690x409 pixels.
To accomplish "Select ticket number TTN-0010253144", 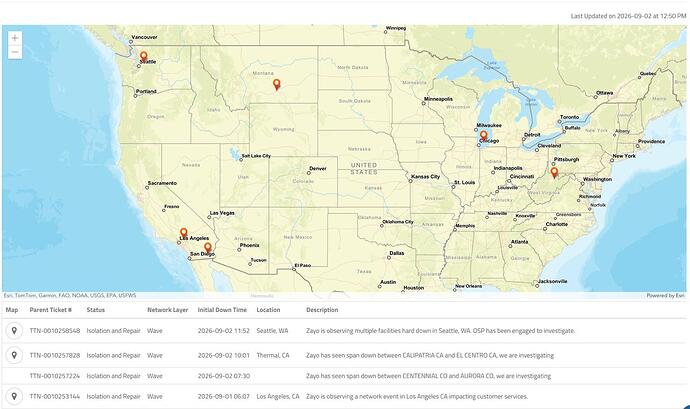I will tap(55, 397).
